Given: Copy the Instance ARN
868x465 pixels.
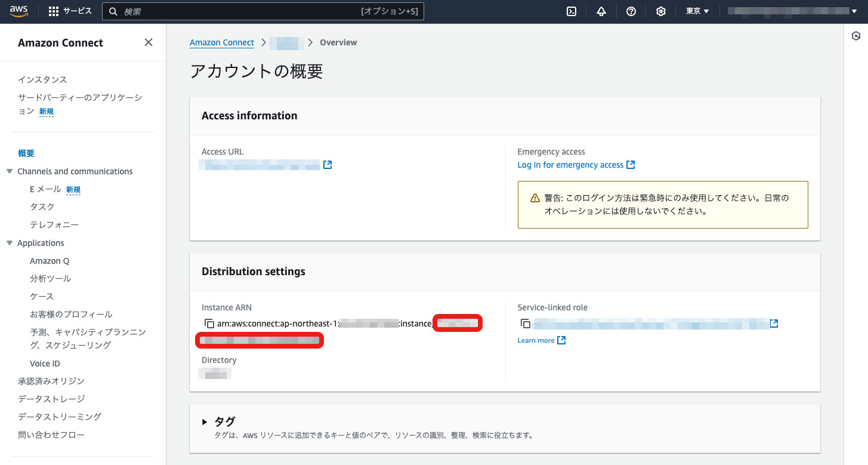Looking at the screenshot, I should [x=209, y=324].
